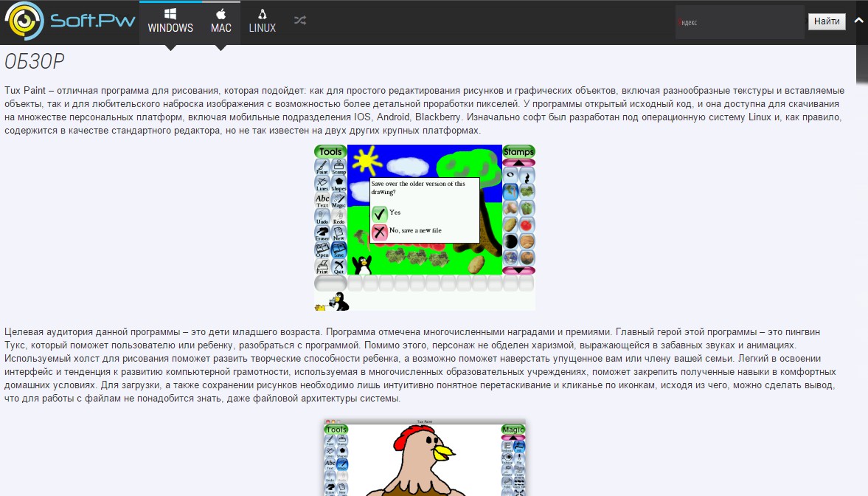Focus the Яндекс search input field

pyautogui.click(x=740, y=22)
